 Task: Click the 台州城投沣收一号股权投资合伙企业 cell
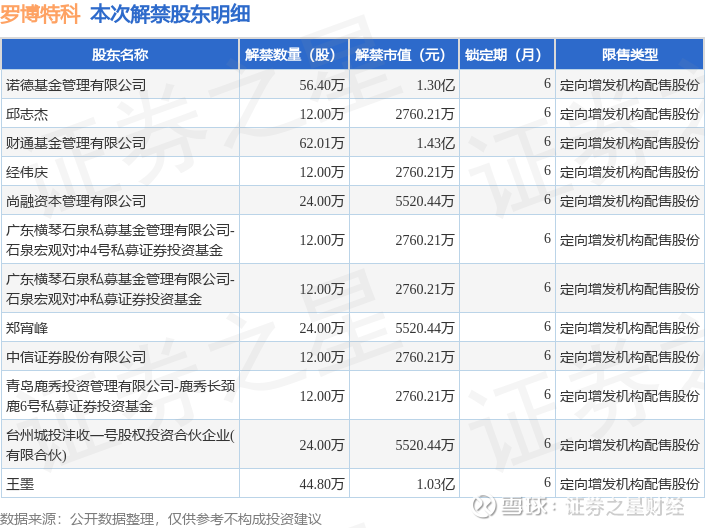(120, 445)
